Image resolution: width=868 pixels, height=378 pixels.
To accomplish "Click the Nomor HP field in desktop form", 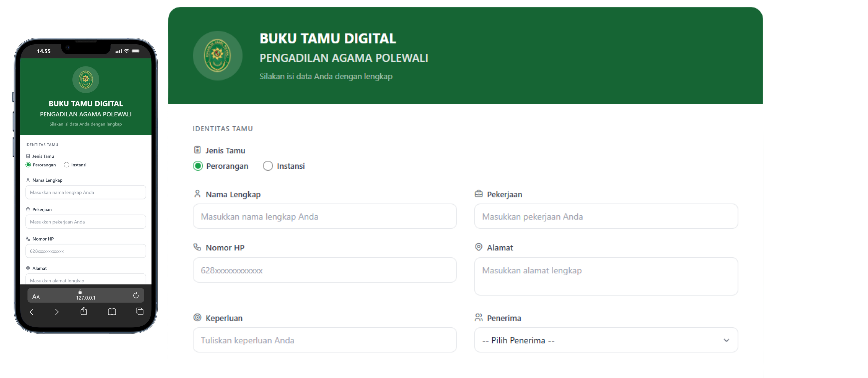I will click(325, 270).
